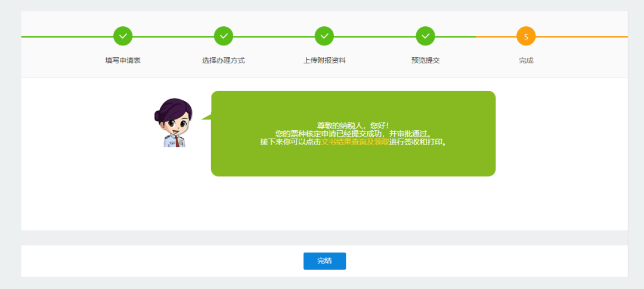Click the orange step 5 circle
This screenshot has height=289, width=644.
pos(526,36)
